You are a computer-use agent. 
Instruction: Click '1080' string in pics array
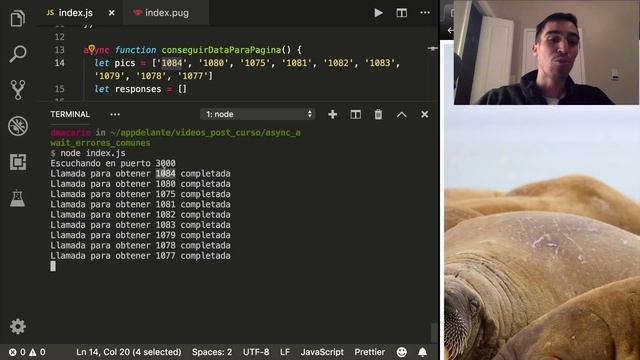point(213,63)
